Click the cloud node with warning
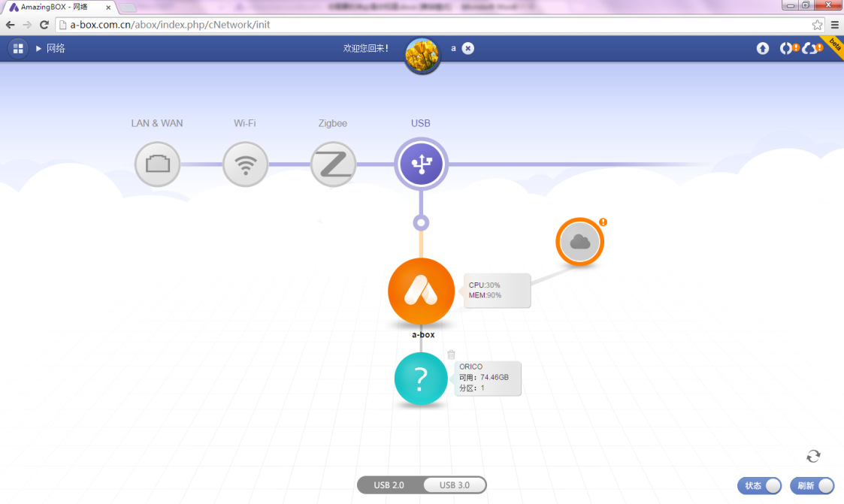This screenshot has width=844, height=504. point(579,242)
